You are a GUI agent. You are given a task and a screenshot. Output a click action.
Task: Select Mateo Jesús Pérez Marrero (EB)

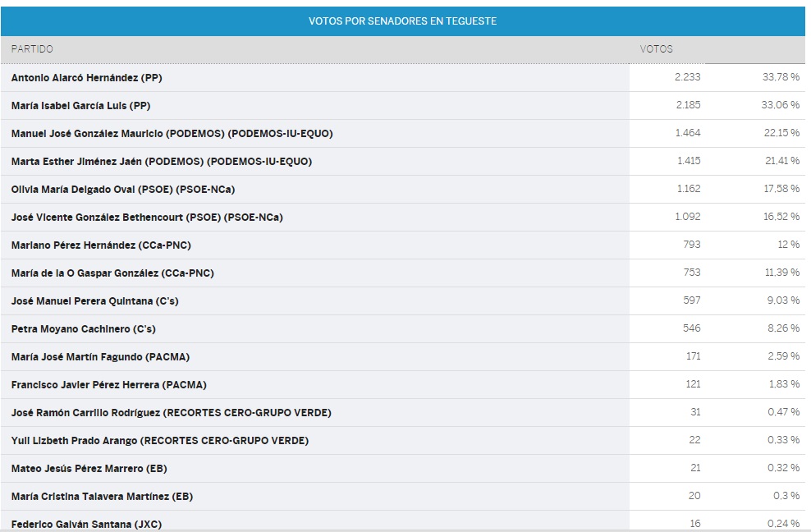pyautogui.click(x=89, y=469)
